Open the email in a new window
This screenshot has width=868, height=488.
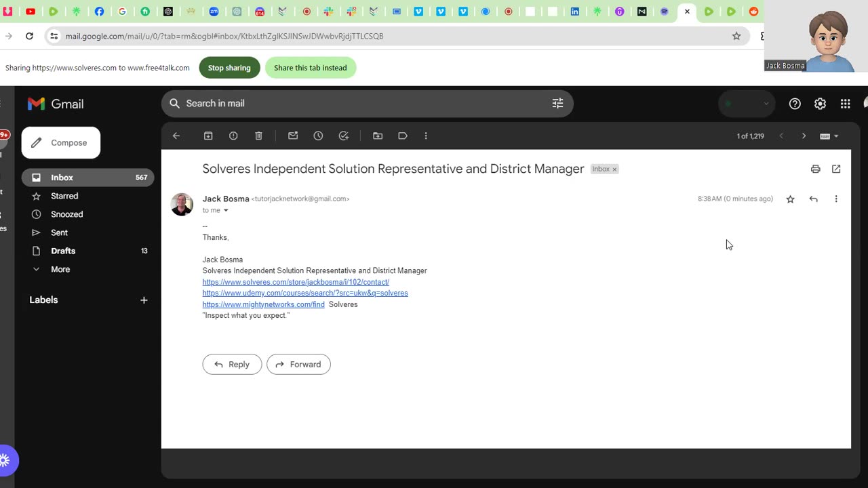pyautogui.click(x=836, y=169)
